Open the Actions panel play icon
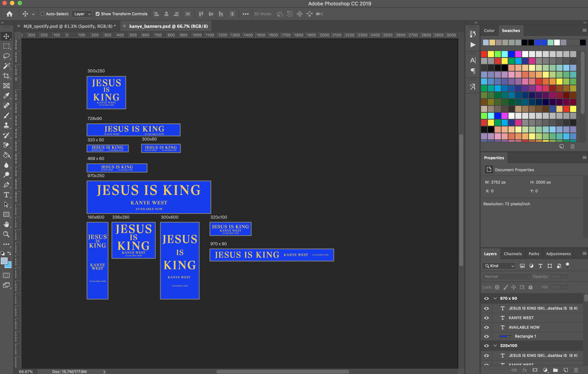This screenshot has height=374, width=588. [x=473, y=45]
